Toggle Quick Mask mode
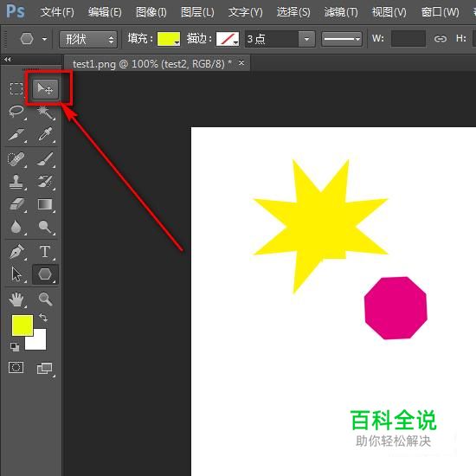 coord(16,367)
